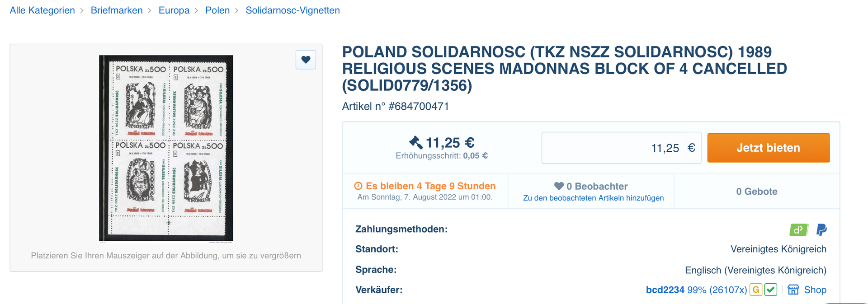Click the green verified checkmark badge
Viewport: 868px width, 304px height.
pos(771,290)
